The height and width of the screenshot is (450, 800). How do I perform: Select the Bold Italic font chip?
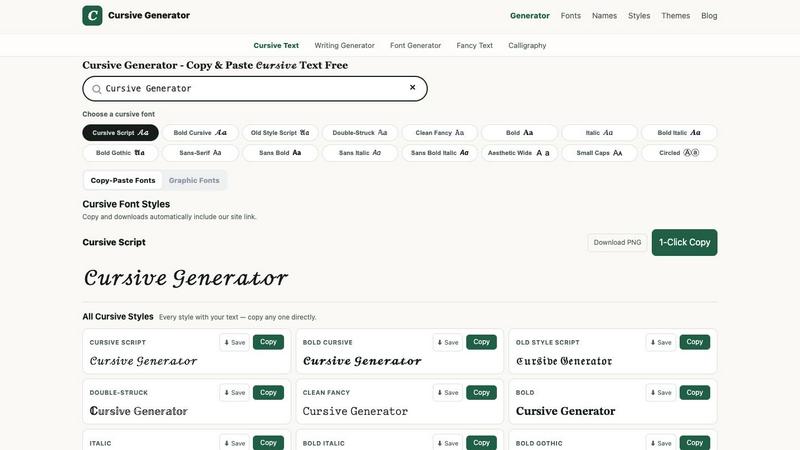[x=679, y=133]
